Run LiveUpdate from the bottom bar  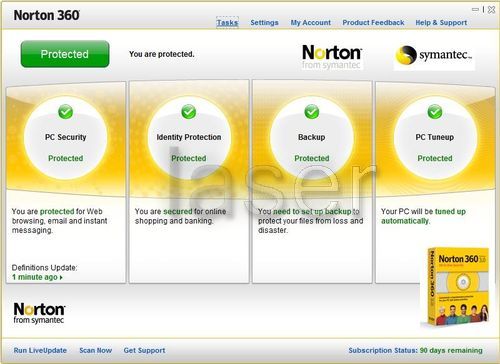(x=40, y=350)
